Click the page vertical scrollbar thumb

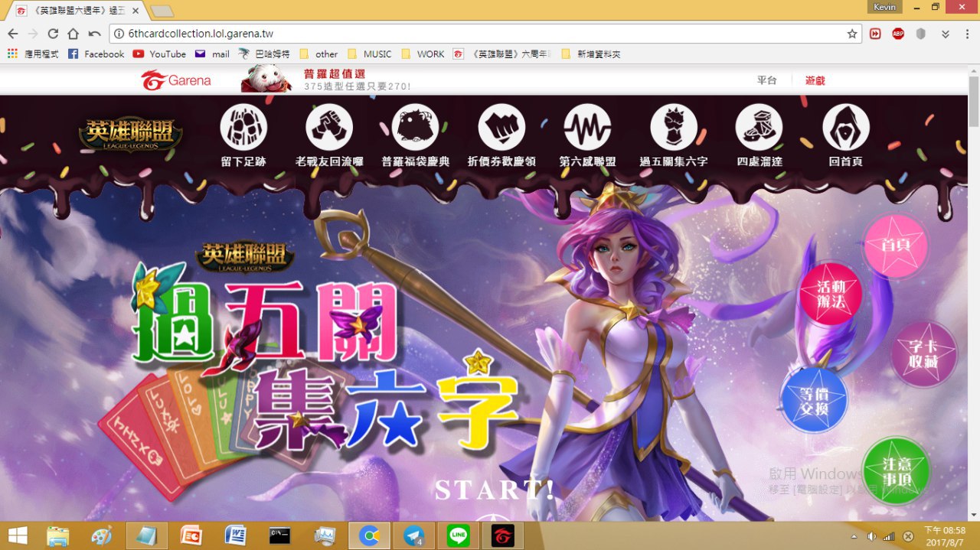[973, 102]
